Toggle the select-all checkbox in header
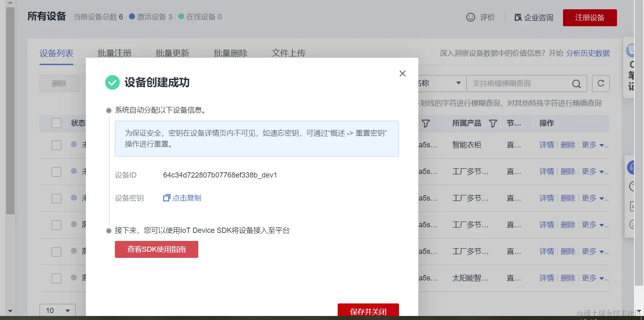The width and height of the screenshot is (644, 320). pos(56,123)
